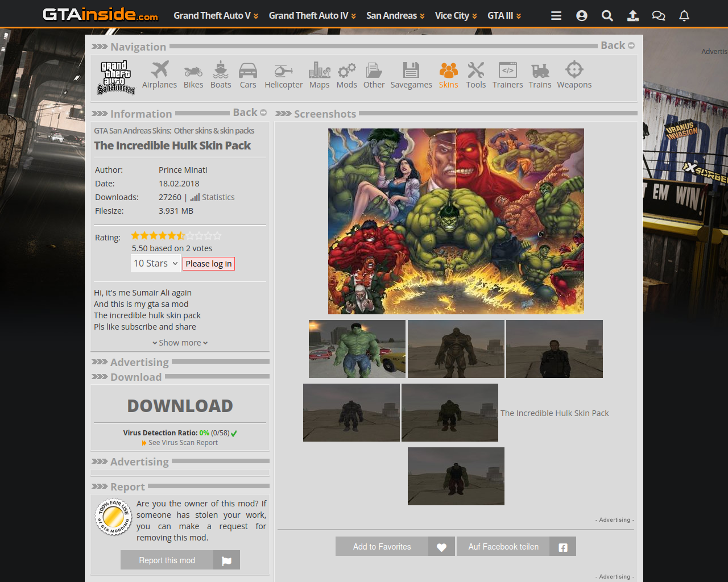Expand the Grand Theft Auto V menu

[x=216, y=15]
